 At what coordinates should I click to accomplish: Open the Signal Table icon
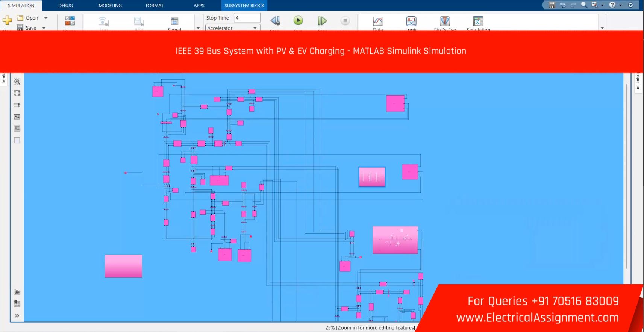pyautogui.click(x=174, y=21)
